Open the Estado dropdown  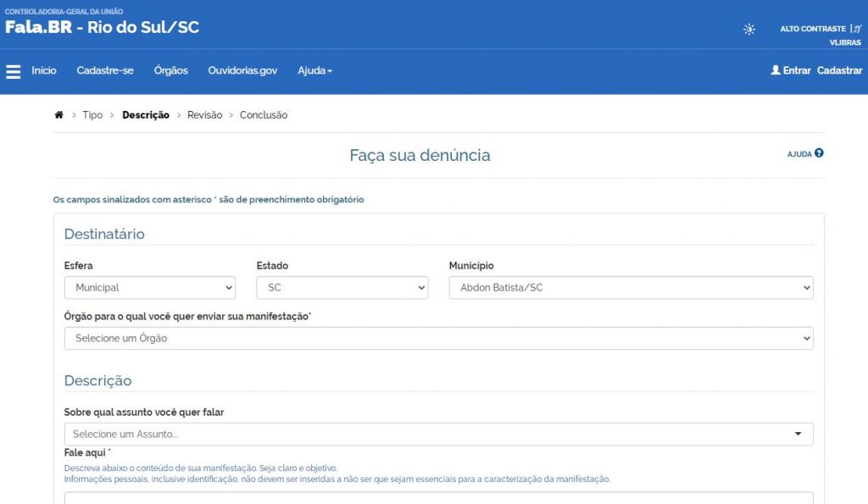coord(342,288)
